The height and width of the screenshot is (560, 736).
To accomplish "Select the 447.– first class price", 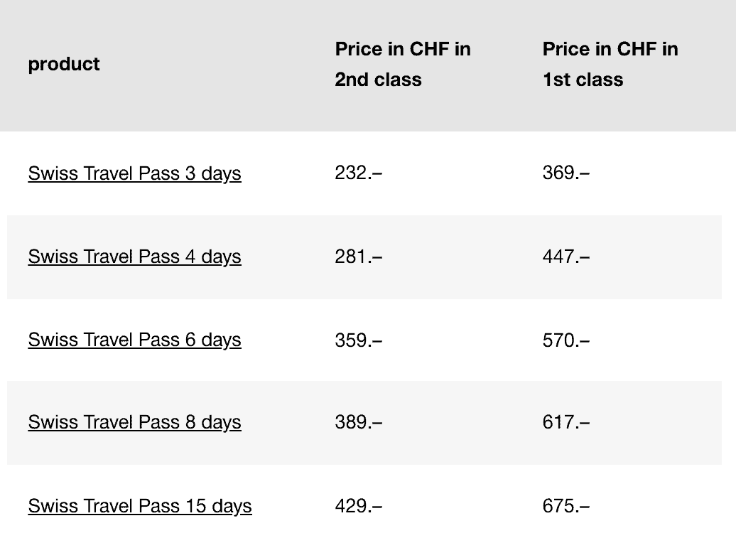I will click(x=566, y=257).
